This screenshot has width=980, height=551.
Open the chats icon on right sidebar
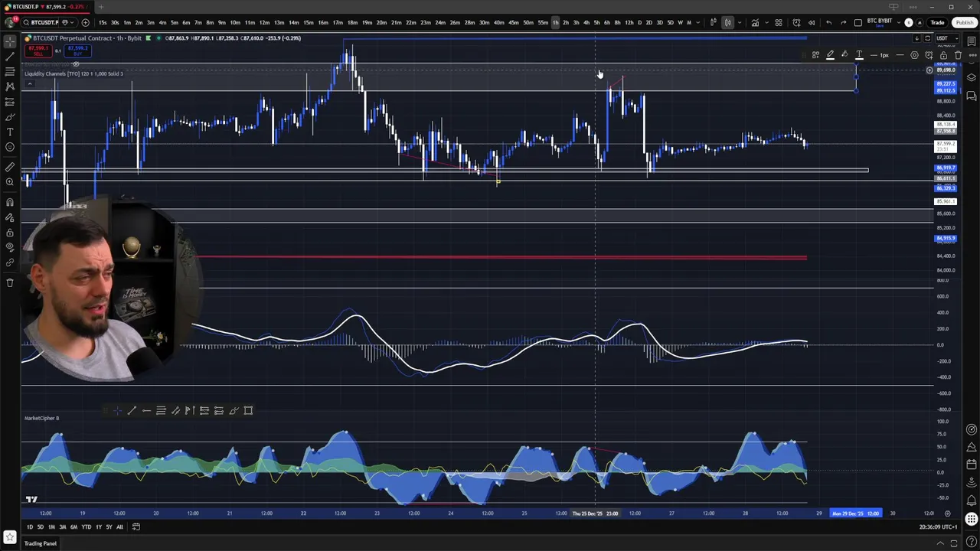[x=972, y=96]
